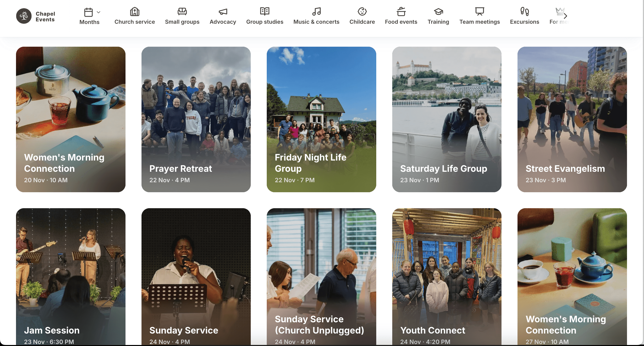
Task: Open the Months calendar filter
Action: click(x=88, y=12)
